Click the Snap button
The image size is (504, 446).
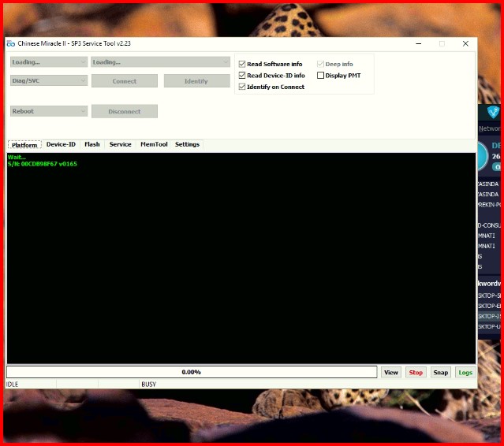pos(440,373)
